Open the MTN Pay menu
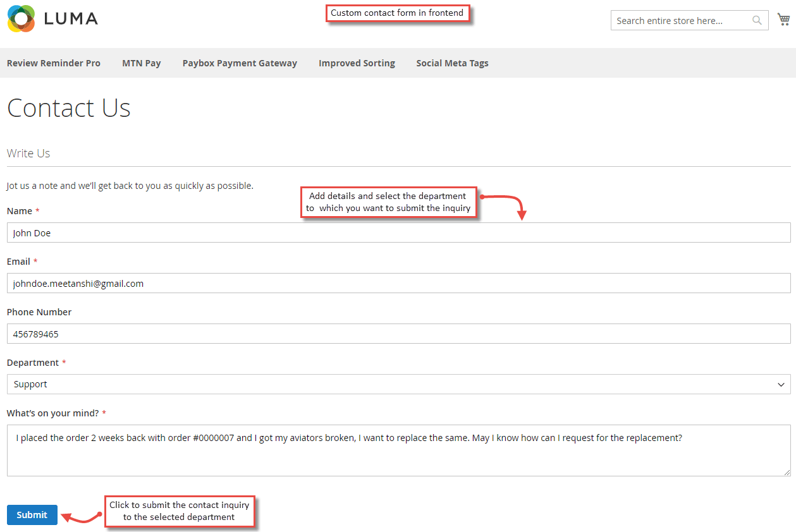 point(141,63)
